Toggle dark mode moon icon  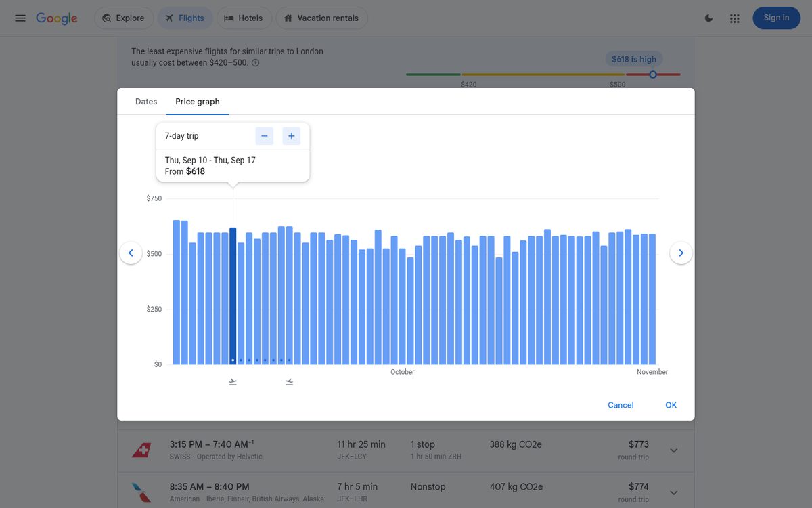[709, 18]
